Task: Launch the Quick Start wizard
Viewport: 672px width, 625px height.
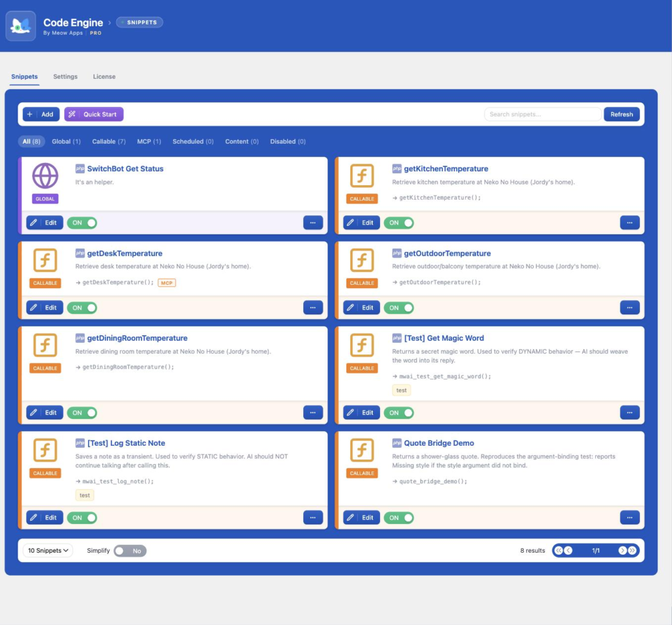Action: click(x=94, y=114)
